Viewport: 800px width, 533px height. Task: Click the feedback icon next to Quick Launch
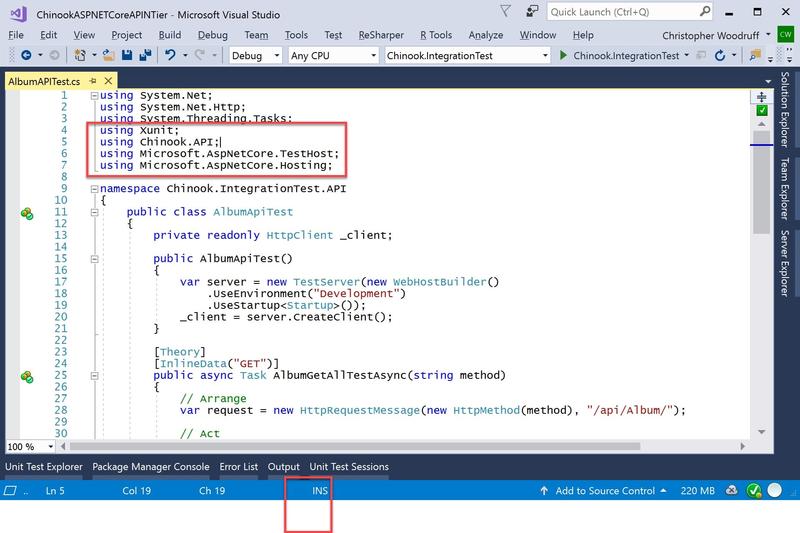point(533,11)
